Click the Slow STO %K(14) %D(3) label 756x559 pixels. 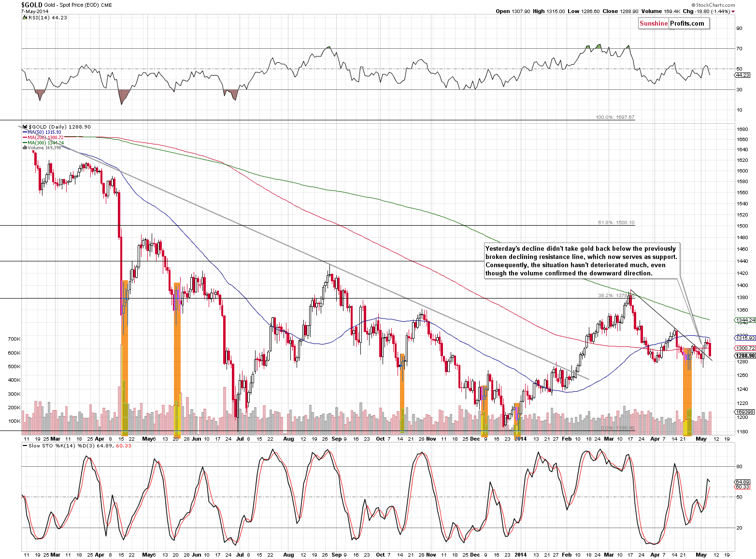(x=62, y=445)
